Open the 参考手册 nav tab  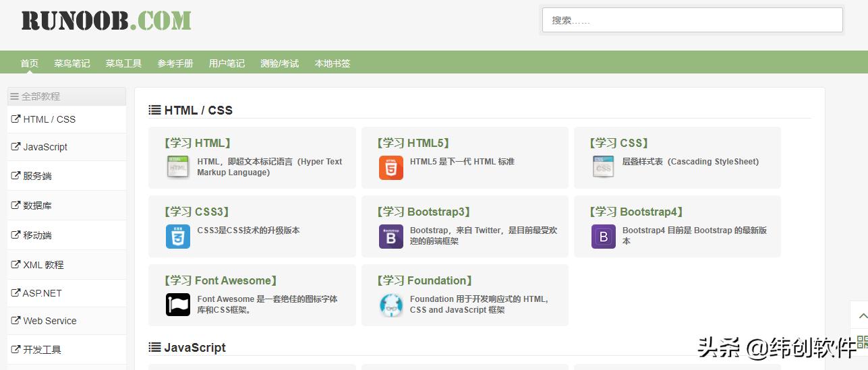pyautogui.click(x=175, y=63)
